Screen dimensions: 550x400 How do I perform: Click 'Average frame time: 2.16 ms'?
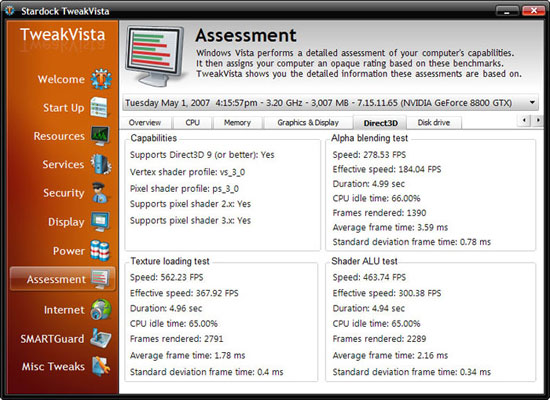(x=390, y=355)
